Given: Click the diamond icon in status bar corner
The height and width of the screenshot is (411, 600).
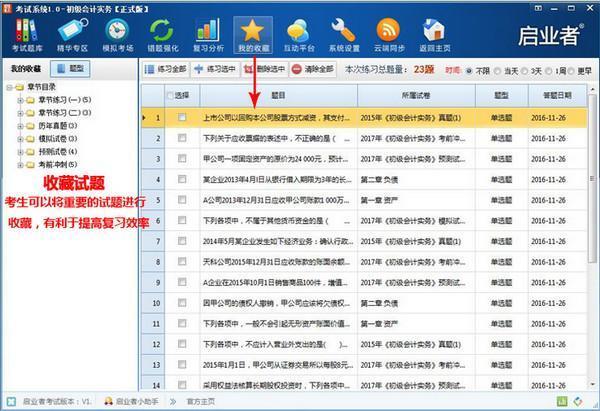Looking at the screenshot, I should coord(578,401).
